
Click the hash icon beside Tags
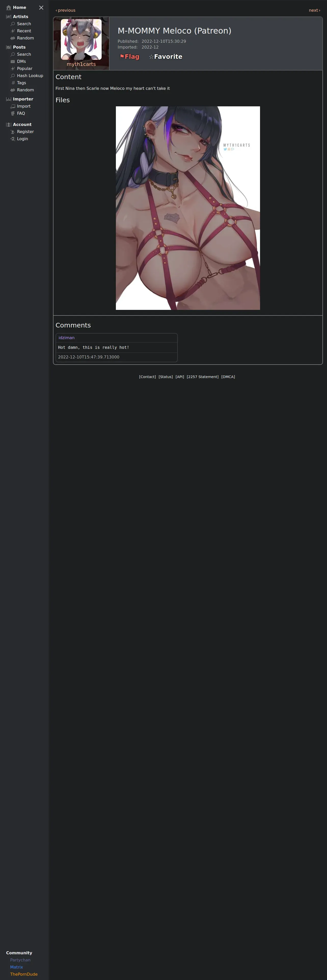[13, 83]
